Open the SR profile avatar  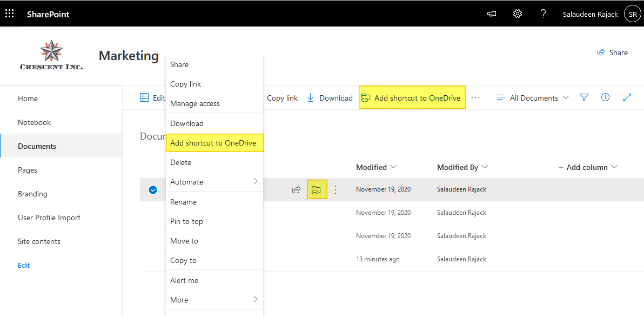[x=632, y=14]
